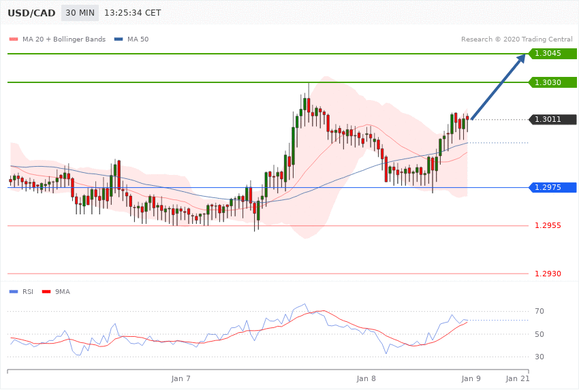This screenshot has width=579, height=392.
Task: Click the Jan 7 date label
Action: pos(181,378)
